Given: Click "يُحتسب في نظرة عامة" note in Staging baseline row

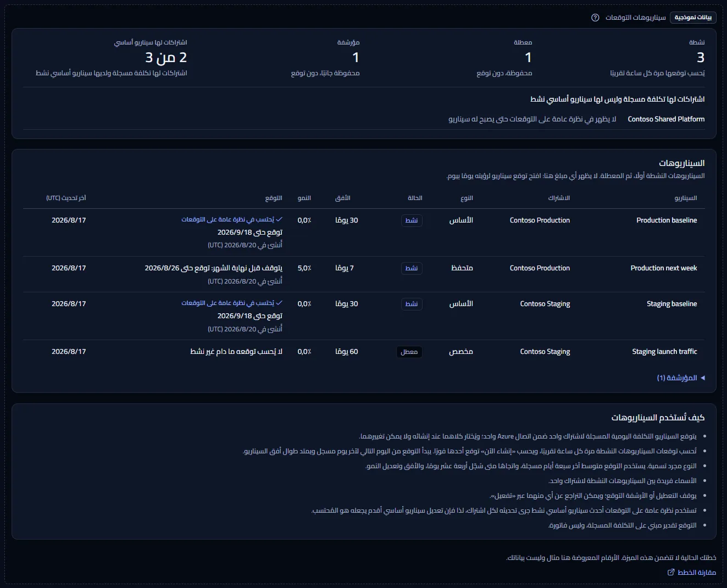Looking at the screenshot, I should tap(232, 303).
